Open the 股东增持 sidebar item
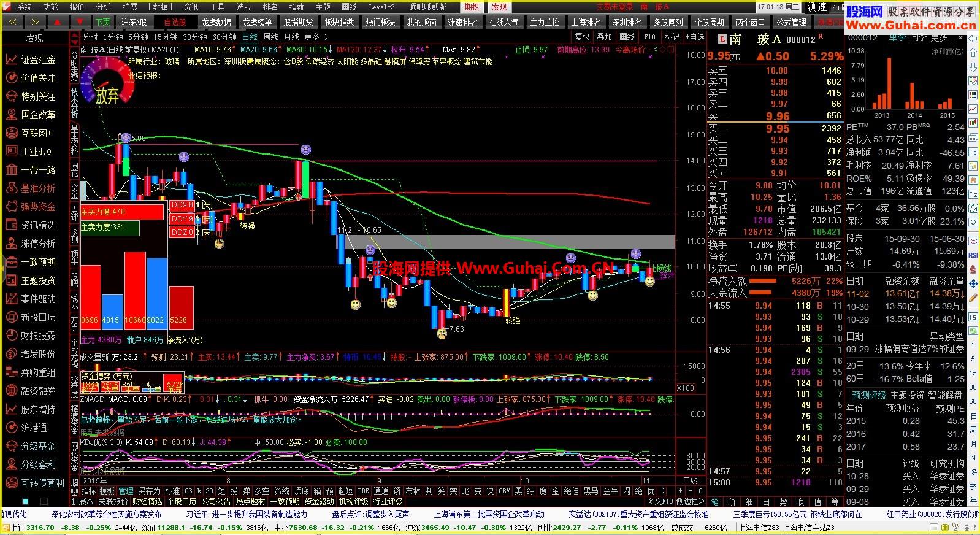980x535 pixels. click(32, 409)
